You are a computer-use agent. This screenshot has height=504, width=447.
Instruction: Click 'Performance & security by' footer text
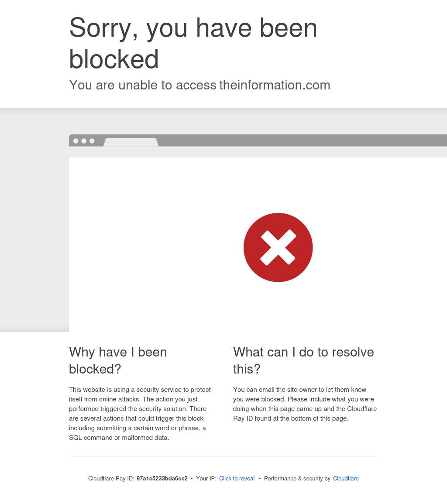(x=297, y=478)
